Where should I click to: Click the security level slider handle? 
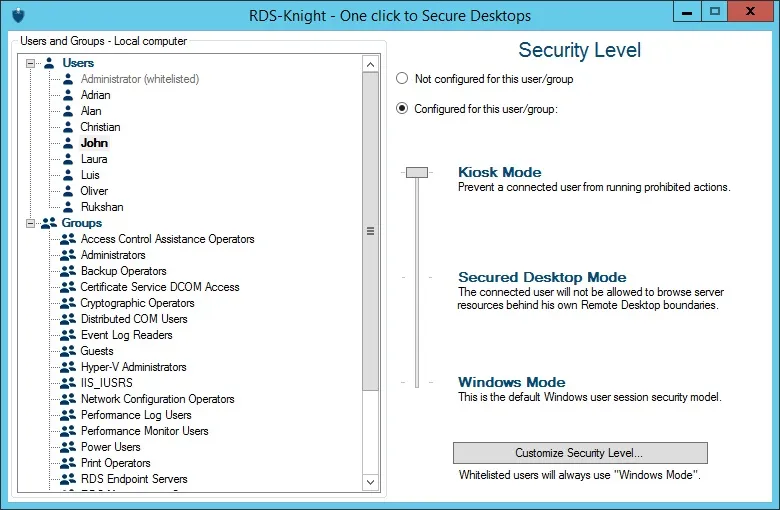(417, 172)
